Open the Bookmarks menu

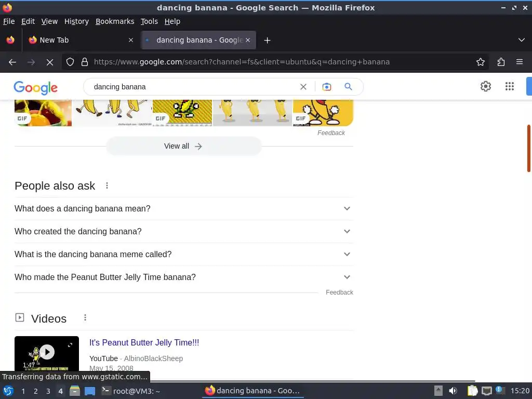[115, 21]
